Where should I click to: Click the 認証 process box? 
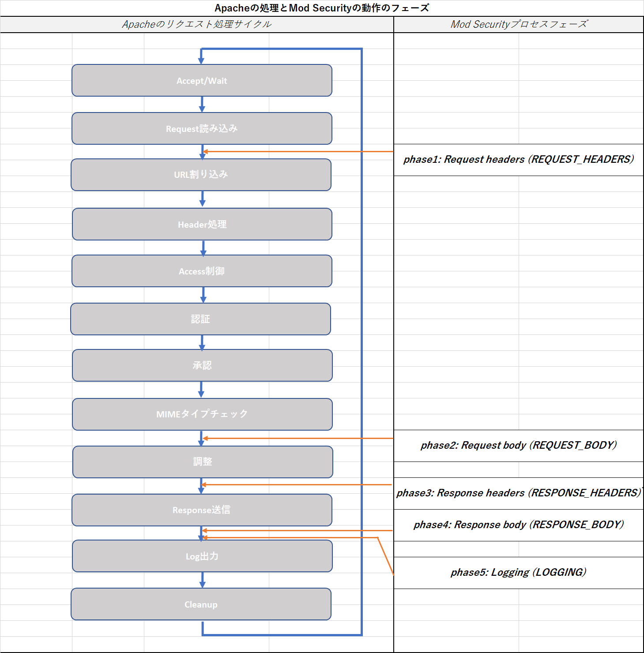(200, 319)
